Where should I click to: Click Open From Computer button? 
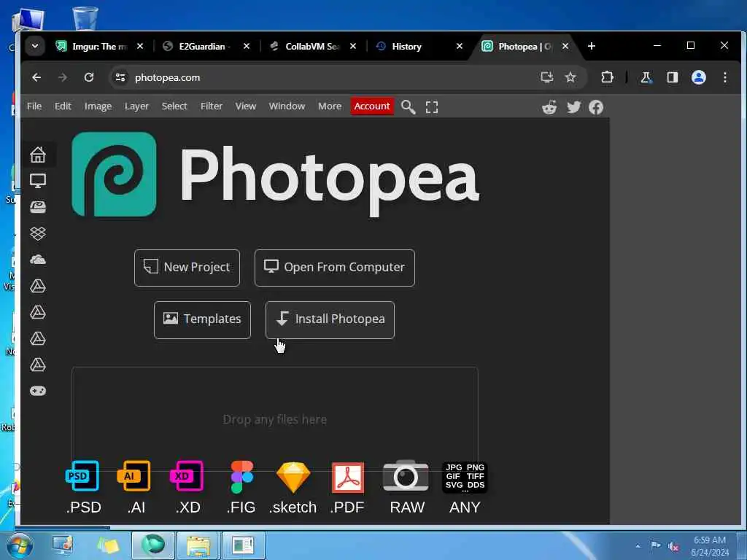pos(334,268)
